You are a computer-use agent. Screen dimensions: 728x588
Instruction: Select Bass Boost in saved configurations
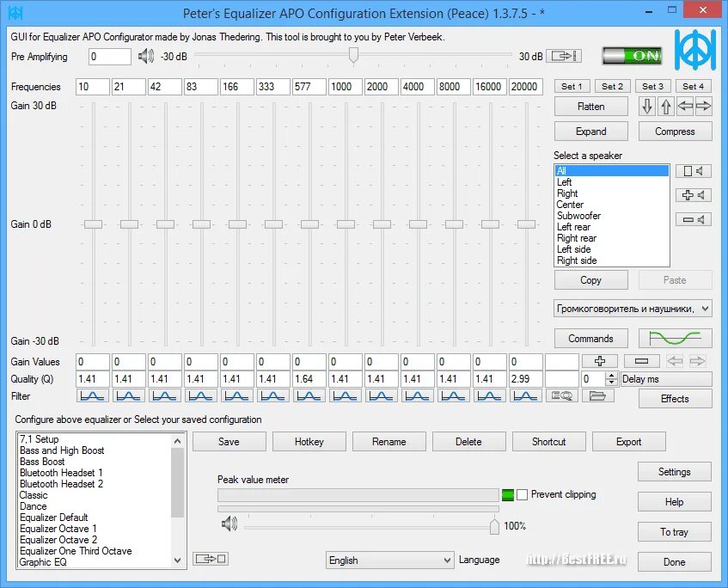point(95,462)
